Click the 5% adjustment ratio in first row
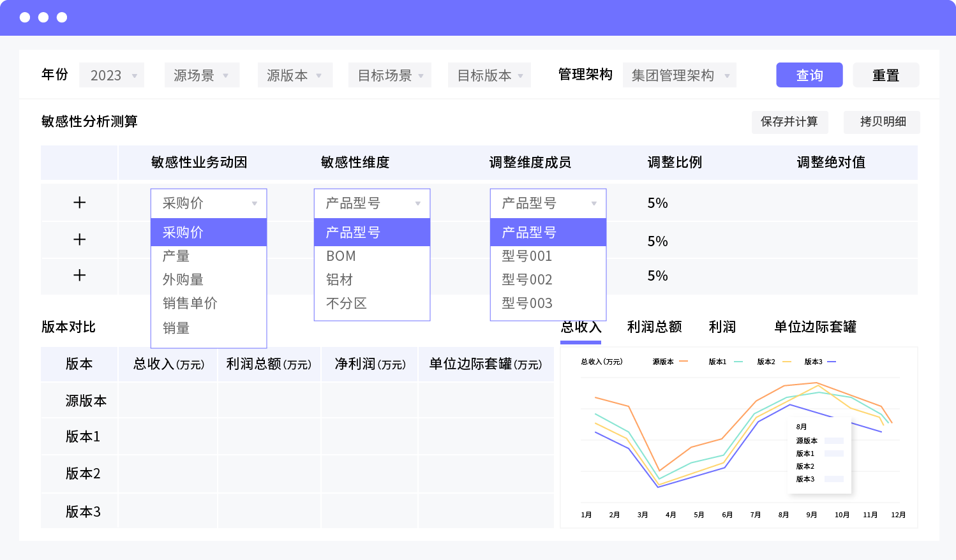956x560 pixels. coord(657,203)
